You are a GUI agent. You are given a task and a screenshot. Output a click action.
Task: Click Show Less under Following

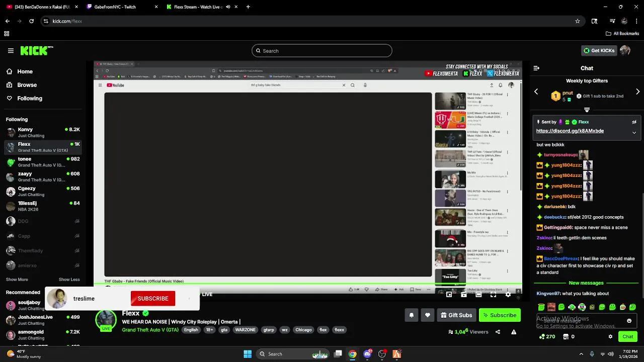pyautogui.click(x=69, y=280)
